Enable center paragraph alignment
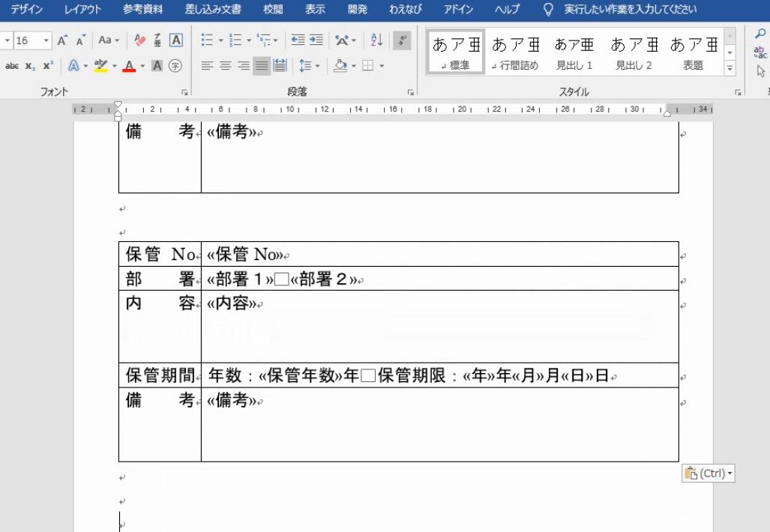Image resolution: width=770 pixels, height=532 pixels. click(x=224, y=65)
